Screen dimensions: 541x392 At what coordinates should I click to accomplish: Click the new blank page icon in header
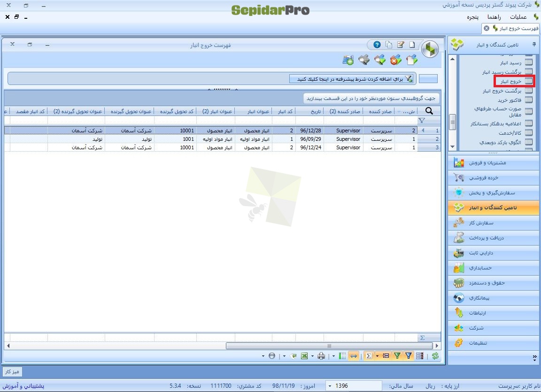(x=412, y=45)
